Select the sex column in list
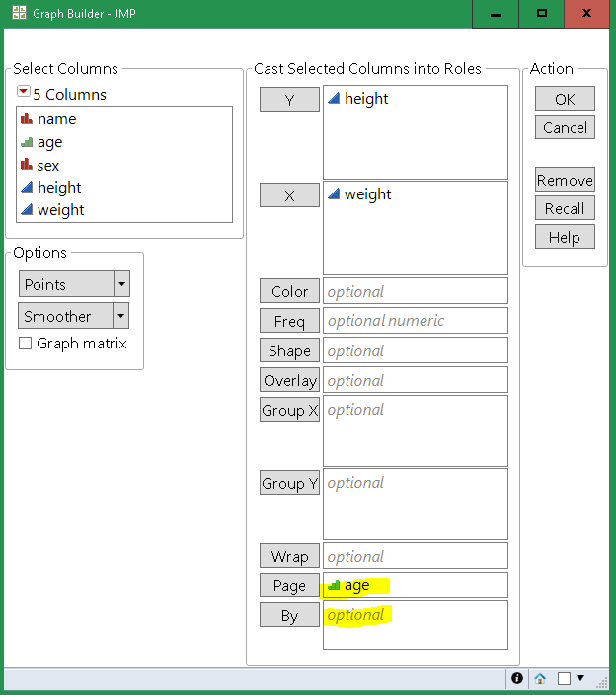 (47, 165)
